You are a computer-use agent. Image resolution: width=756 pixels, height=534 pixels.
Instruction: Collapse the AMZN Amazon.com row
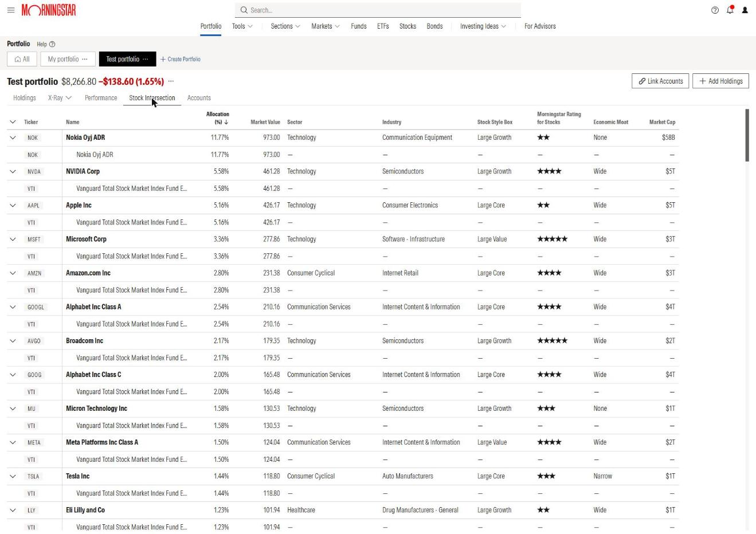point(13,273)
